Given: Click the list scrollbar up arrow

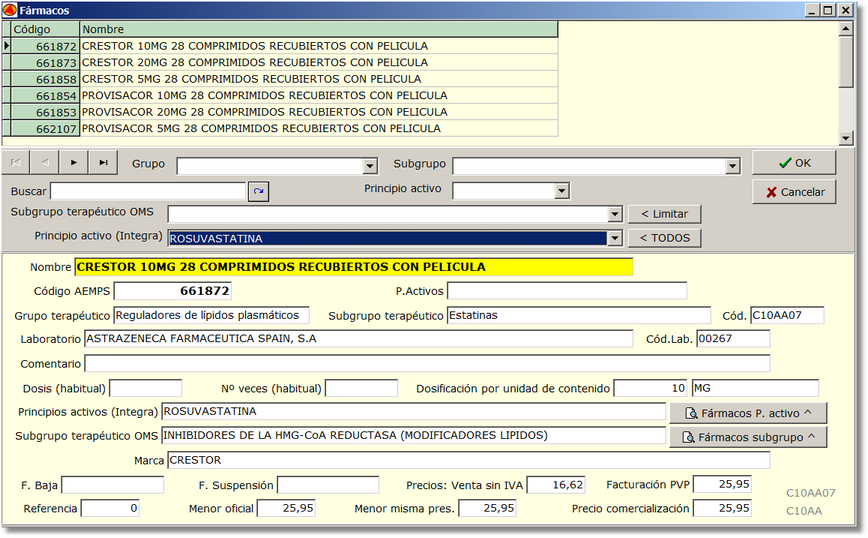Looking at the screenshot, I should pos(846,28).
